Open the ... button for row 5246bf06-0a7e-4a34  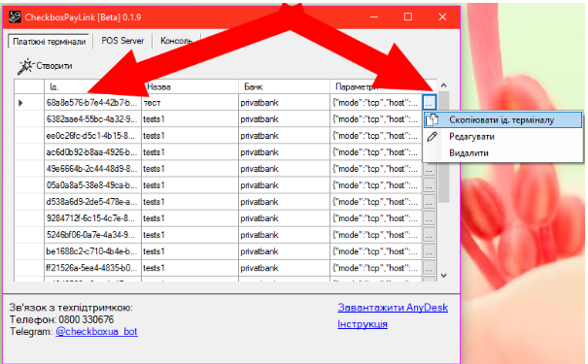point(429,235)
